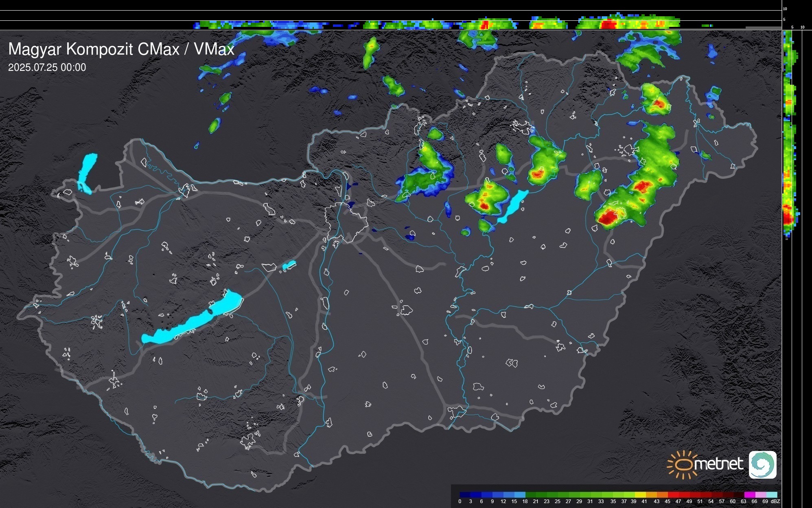Click the Magyar Kompozit CMax / VMax title
The width and height of the screenshot is (812, 508).
[x=121, y=49]
